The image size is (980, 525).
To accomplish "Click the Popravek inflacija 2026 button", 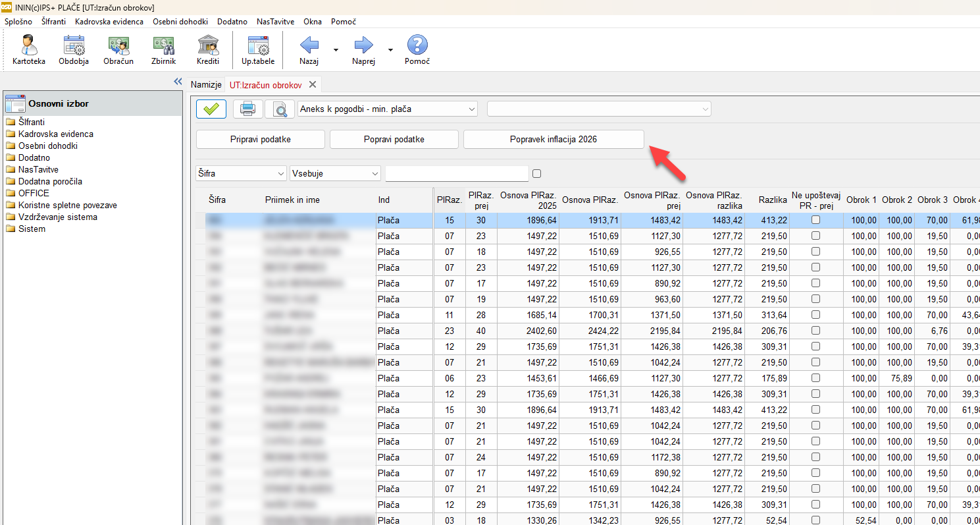I will [x=554, y=140].
